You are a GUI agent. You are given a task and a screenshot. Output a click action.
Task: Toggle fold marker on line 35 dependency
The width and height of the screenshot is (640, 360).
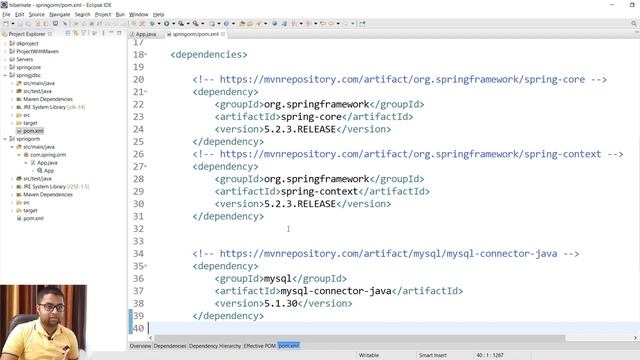coord(146,266)
